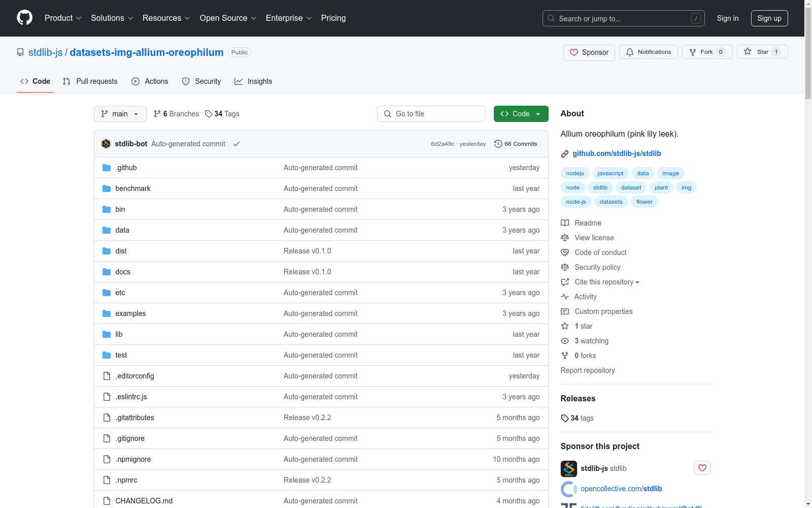Open the stdlib-bot avatar

click(106, 144)
